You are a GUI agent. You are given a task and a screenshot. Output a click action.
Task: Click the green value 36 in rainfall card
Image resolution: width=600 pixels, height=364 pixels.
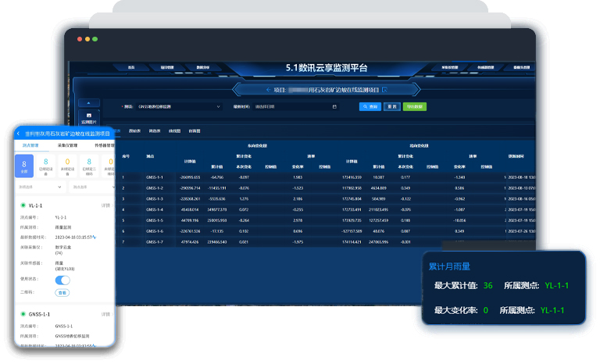tap(487, 286)
